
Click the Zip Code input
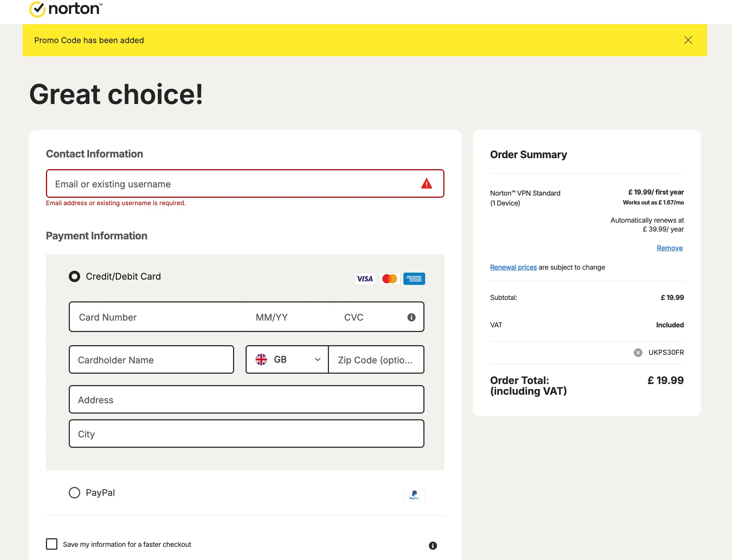coord(376,360)
